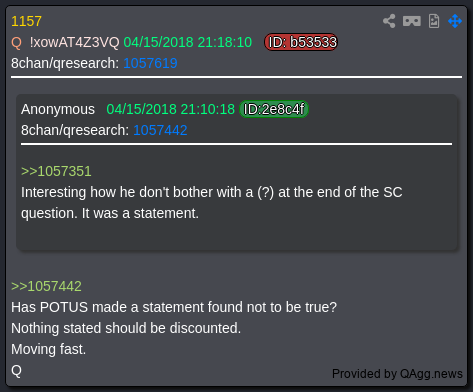Viewport: 473px width, 392px height.
Task: Click the green ID:2e8c4f badge
Action: click(274, 109)
